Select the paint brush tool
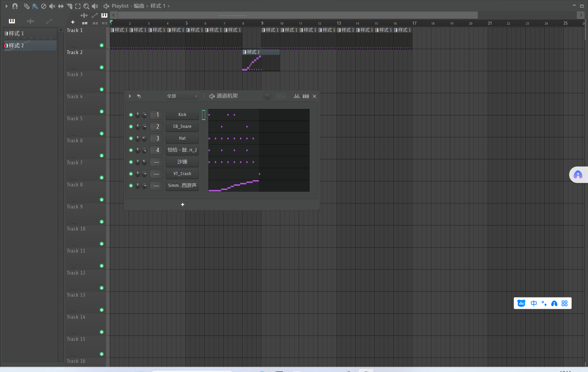The image size is (588, 372). tap(35, 6)
